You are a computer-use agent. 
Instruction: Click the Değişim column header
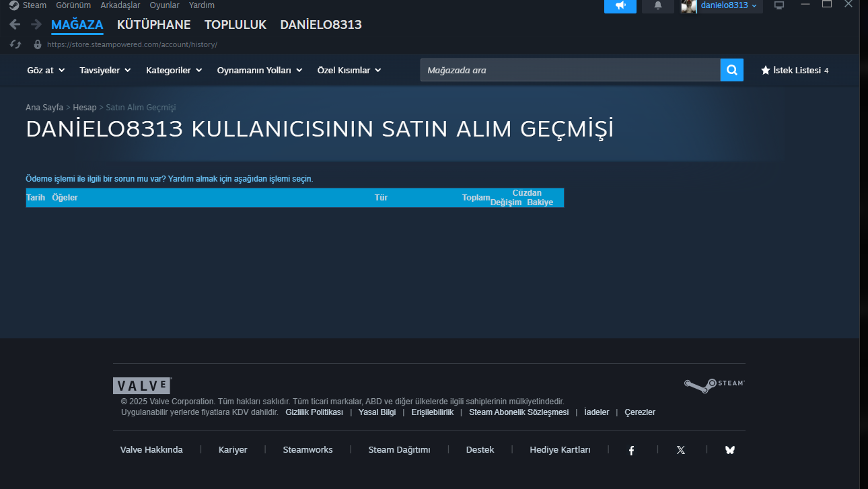(x=506, y=202)
